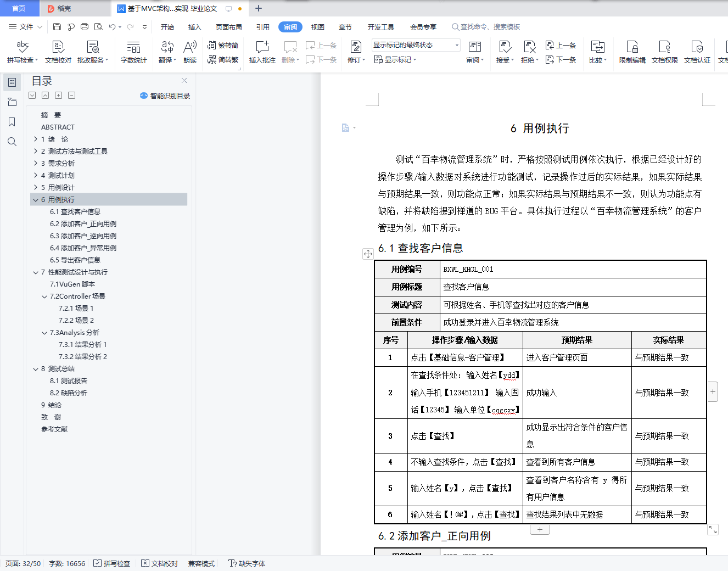728x571 pixels.
Task: Insert a comment (插入批注)
Action: coord(262,52)
